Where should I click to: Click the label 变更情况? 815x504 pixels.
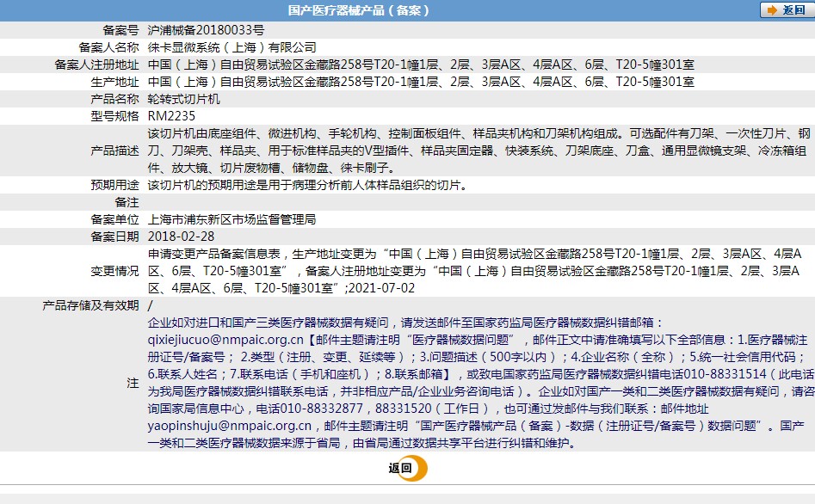click(114, 271)
